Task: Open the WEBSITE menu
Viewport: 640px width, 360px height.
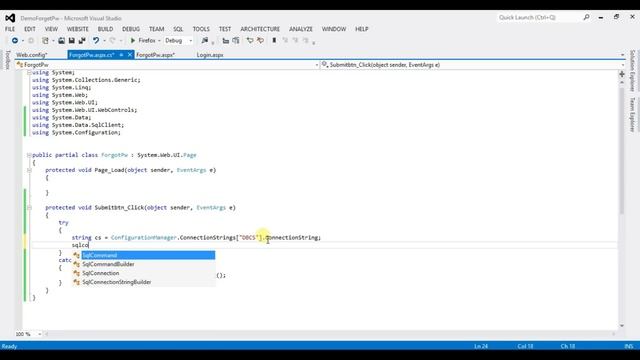Action: pos(78,29)
